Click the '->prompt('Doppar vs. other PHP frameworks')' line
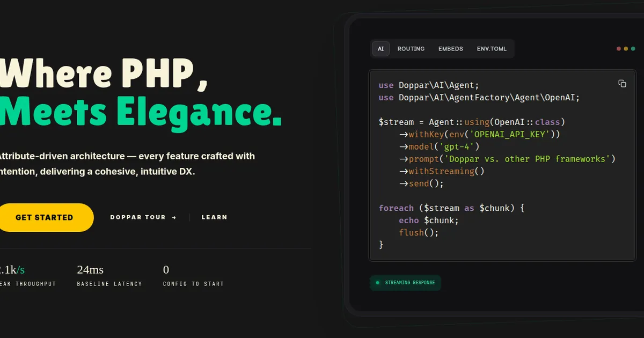Screen dimensions: 644x338 pos(507,159)
